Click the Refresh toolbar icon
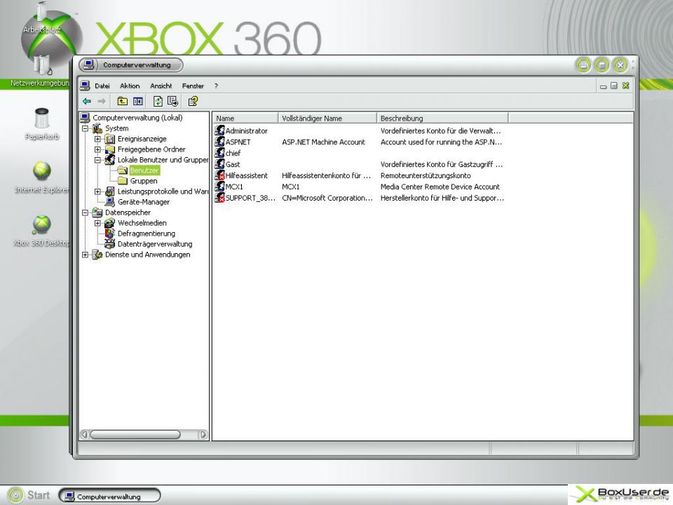Screen dimensions: 673x505 coord(158,101)
